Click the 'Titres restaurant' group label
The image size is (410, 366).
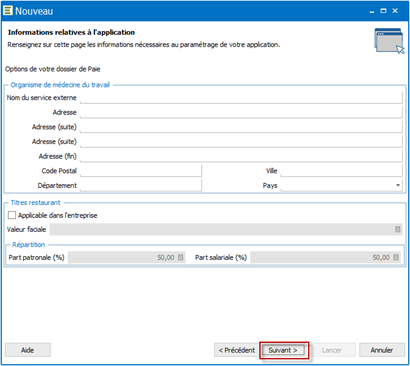point(36,203)
